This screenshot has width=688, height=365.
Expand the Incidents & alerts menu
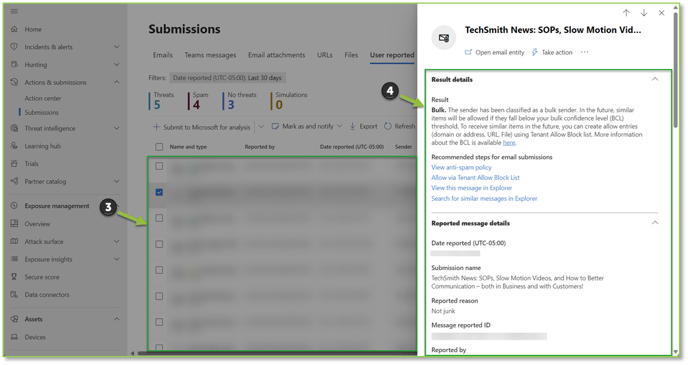pos(116,47)
